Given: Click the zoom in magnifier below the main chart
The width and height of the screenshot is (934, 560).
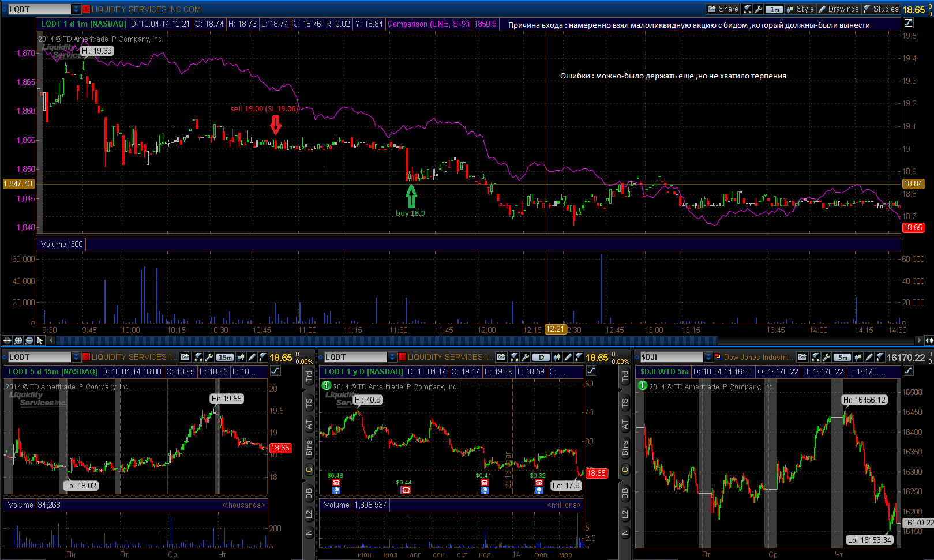Looking at the screenshot, I should coord(18,340).
